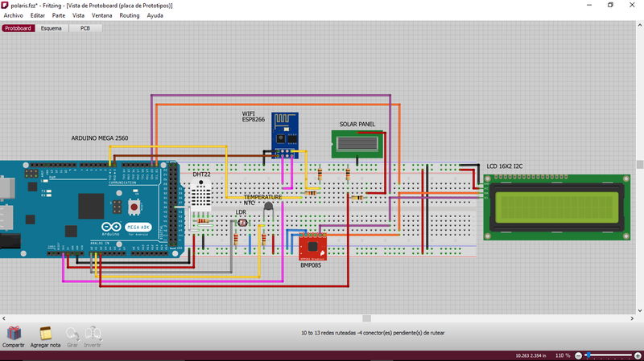Click the Compartir (share) gift icon

click(13, 333)
